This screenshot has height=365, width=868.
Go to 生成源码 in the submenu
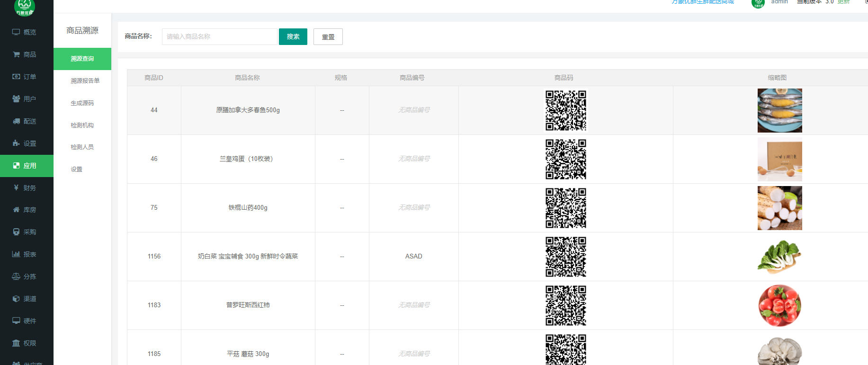tap(82, 103)
